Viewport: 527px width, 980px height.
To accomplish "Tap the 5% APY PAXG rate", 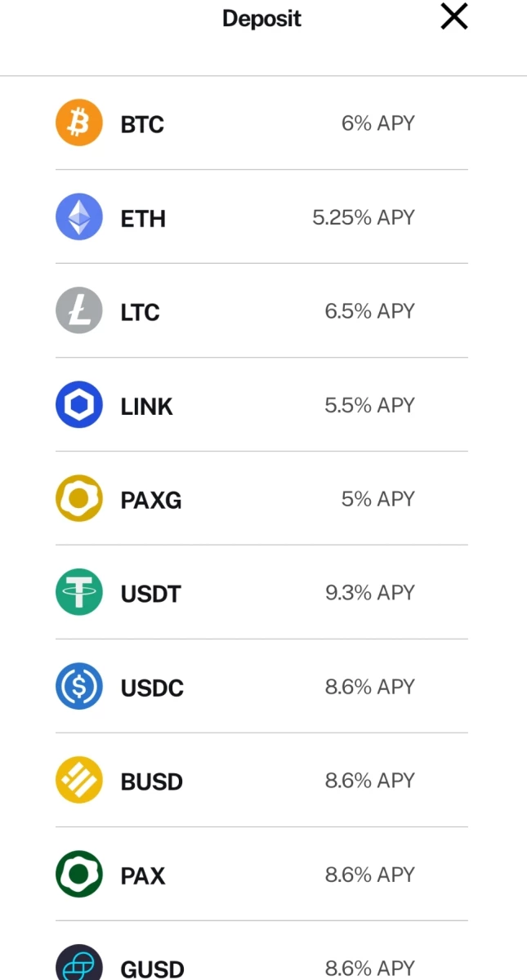I will [x=378, y=499].
